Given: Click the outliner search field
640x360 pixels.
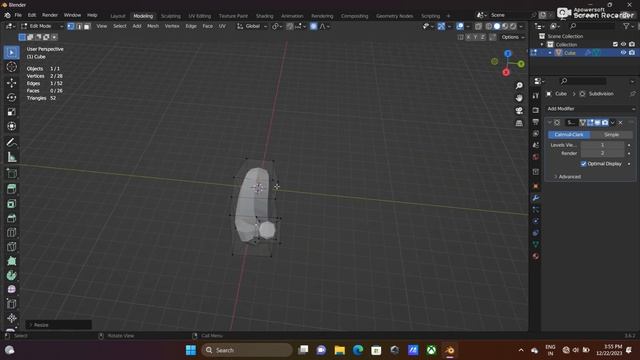Looking at the screenshot, I should pos(592,26).
